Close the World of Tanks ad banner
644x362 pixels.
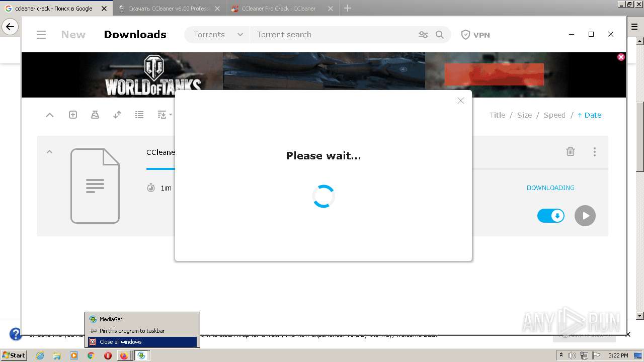[621, 57]
